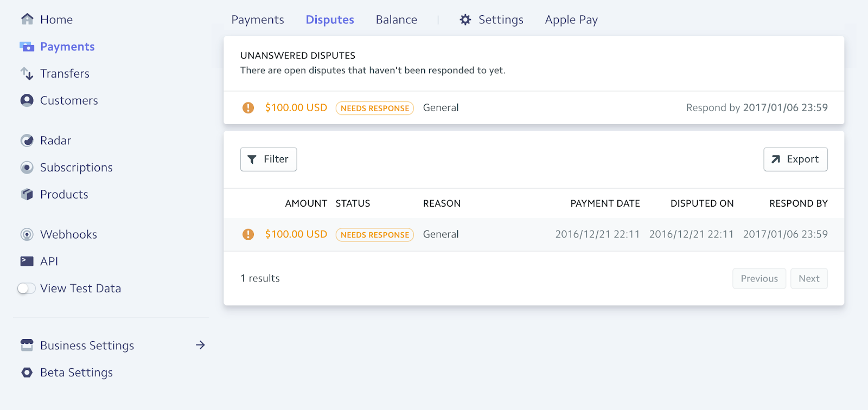868x410 pixels.
Task: Open Radar via its sidebar icon
Action: (27, 140)
